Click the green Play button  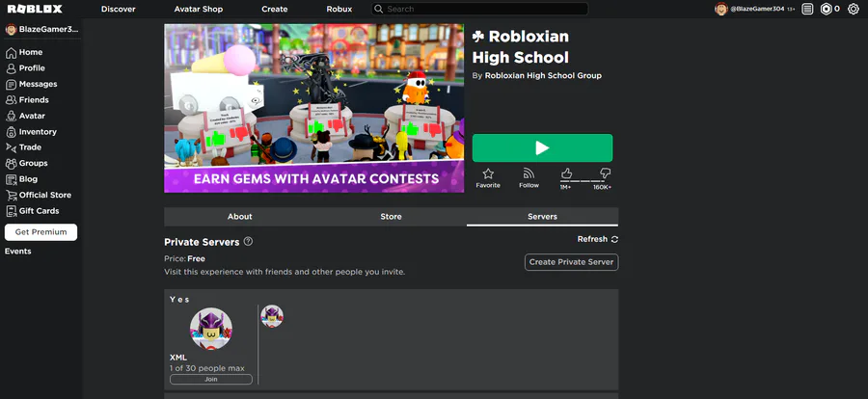[542, 147]
